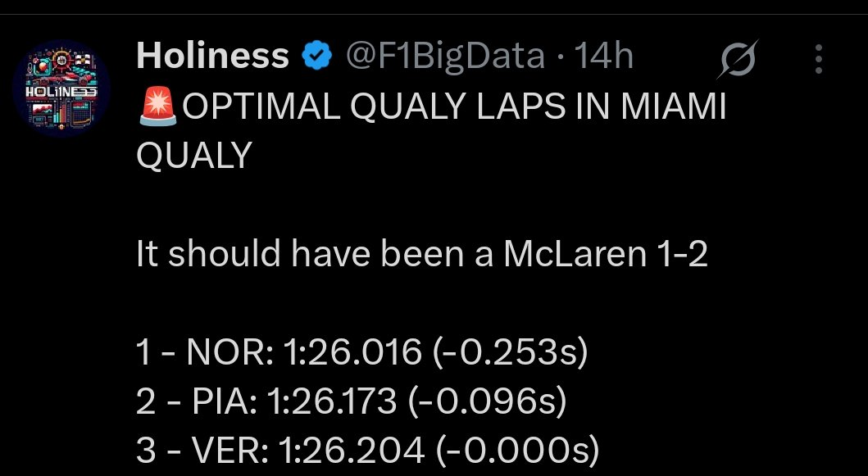Click the blue verified badge
The height and width of the screenshot is (476, 868).
point(317,57)
